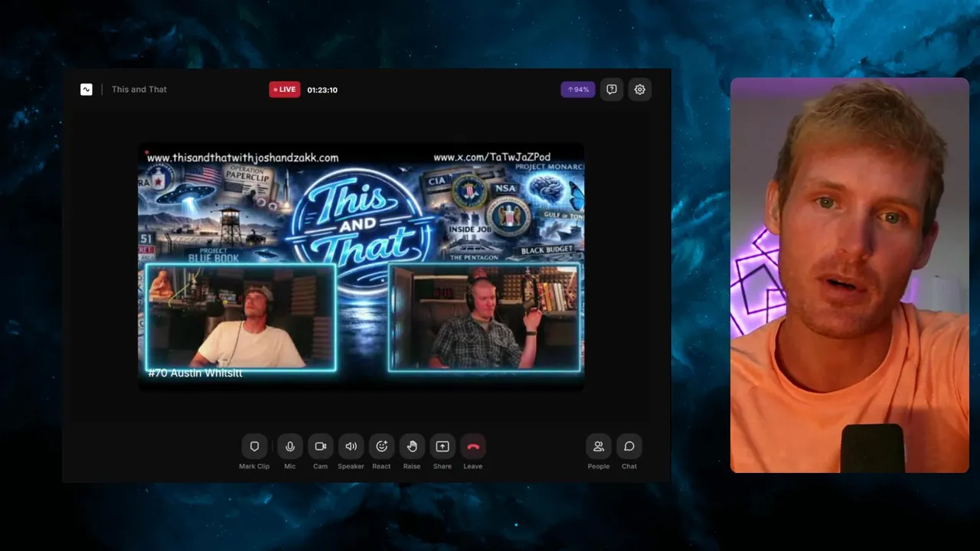Click the '#70 Austin Whitsitt' caption text
The width and height of the screenshot is (980, 551).
pos(195,373)
